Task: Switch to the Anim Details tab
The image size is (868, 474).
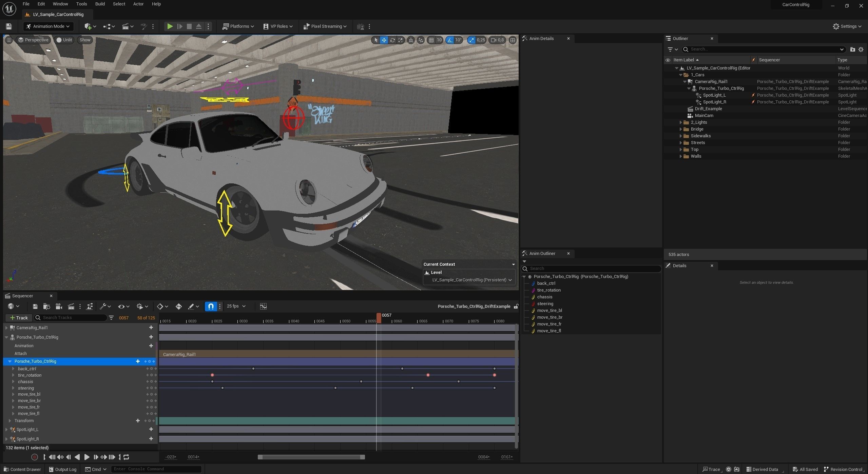Action: pos(541,39)
